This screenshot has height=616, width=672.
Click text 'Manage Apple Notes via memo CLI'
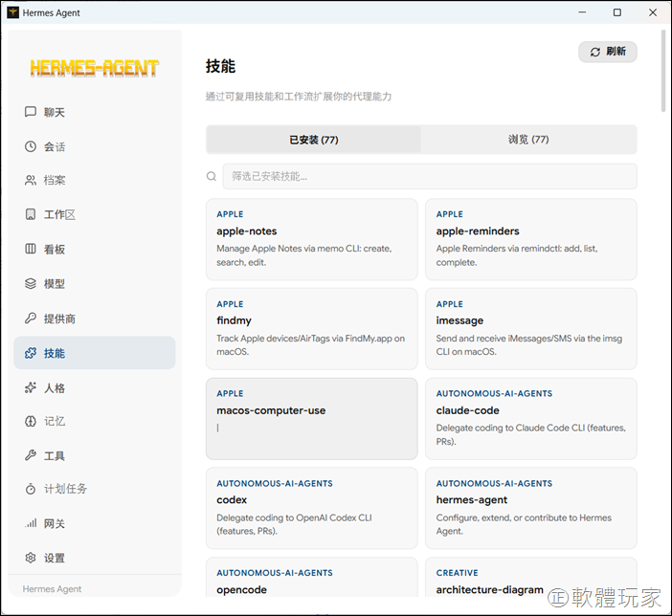(x=289, y=249)
